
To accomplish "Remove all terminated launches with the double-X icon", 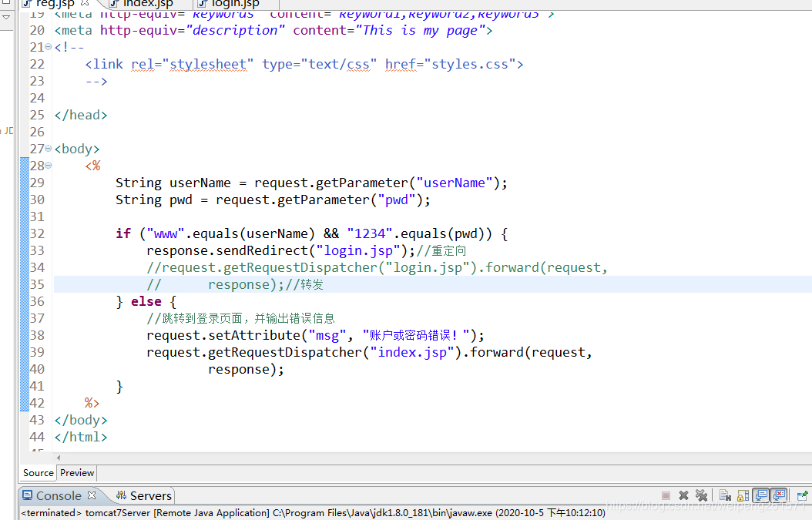I will pyautogui.click(x=701, y=495).
